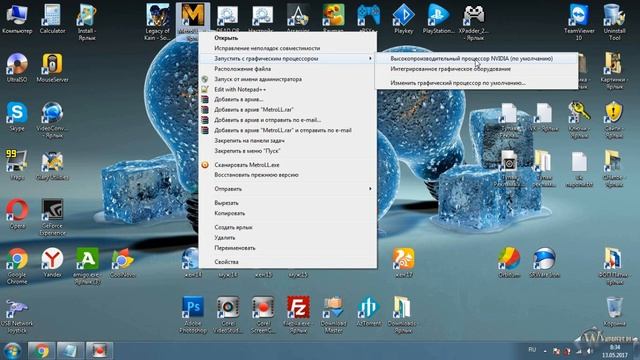Screen dimensions: 640x360
Task: Choose Исправление неполадок совместимости
Action: tap(287, 48)
